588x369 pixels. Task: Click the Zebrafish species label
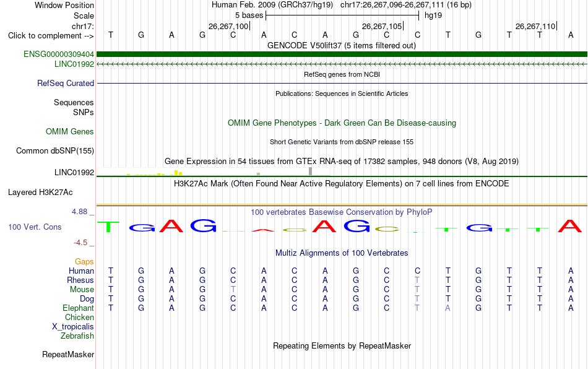click(x=77, y=336)
